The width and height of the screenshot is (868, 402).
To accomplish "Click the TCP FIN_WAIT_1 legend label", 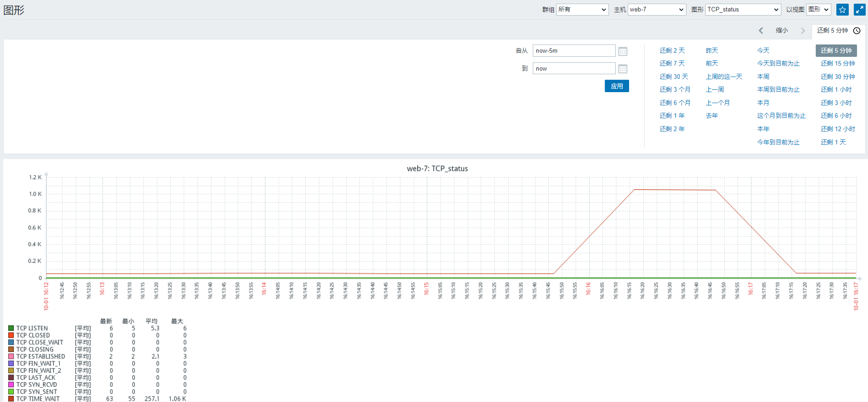I will click(x=39, y=363).
